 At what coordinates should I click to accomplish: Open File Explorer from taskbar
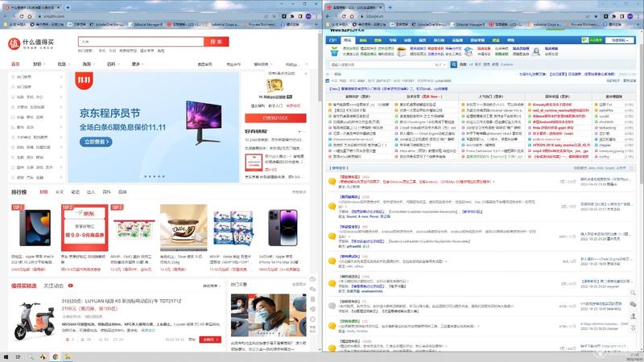(x=67, y=357)
